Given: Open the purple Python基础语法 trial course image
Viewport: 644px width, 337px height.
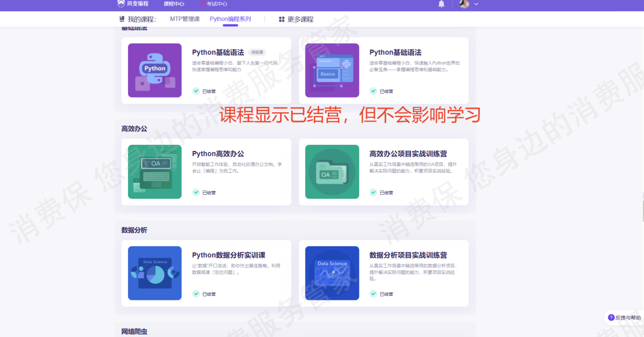Looking at the screenshot, I should coord(155,70).
